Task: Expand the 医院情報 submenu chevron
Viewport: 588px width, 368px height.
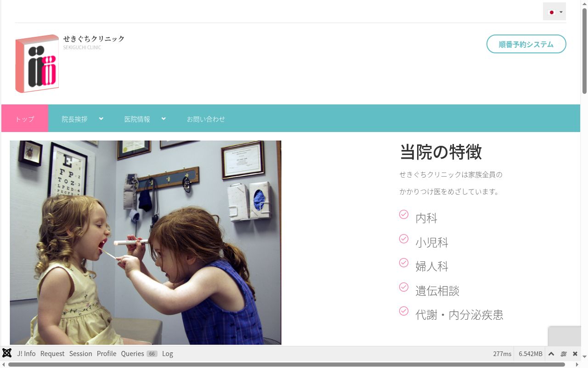Action: pyautogui.click(x=164, y=119)
